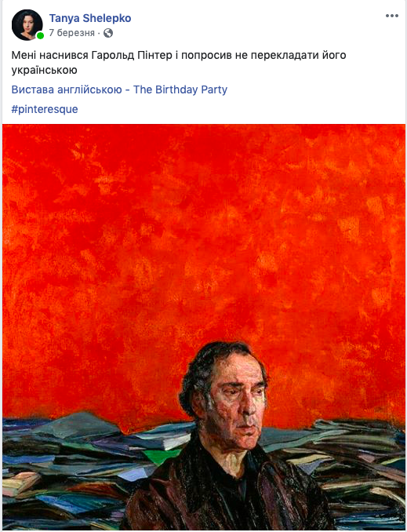Image resolution: width=407 pixels, height=532 pixels.
Task: Click the green online status dot
Action: pos(40,35)
